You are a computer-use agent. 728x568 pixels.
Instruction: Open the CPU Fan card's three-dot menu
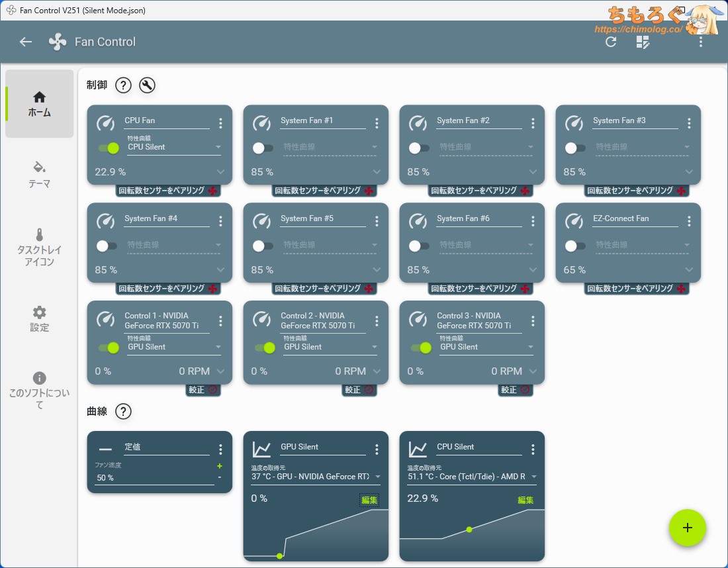(220, 123)
